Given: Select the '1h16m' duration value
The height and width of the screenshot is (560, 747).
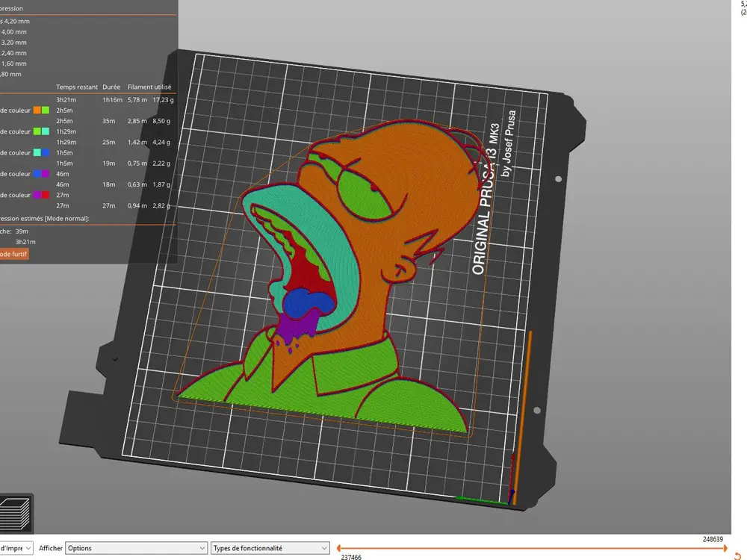Looking at the screenshot, I should 113,99.
